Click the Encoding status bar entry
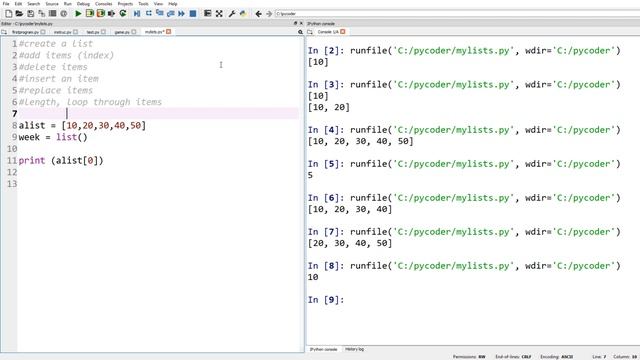640x360 pixels. tap(557, 357)
